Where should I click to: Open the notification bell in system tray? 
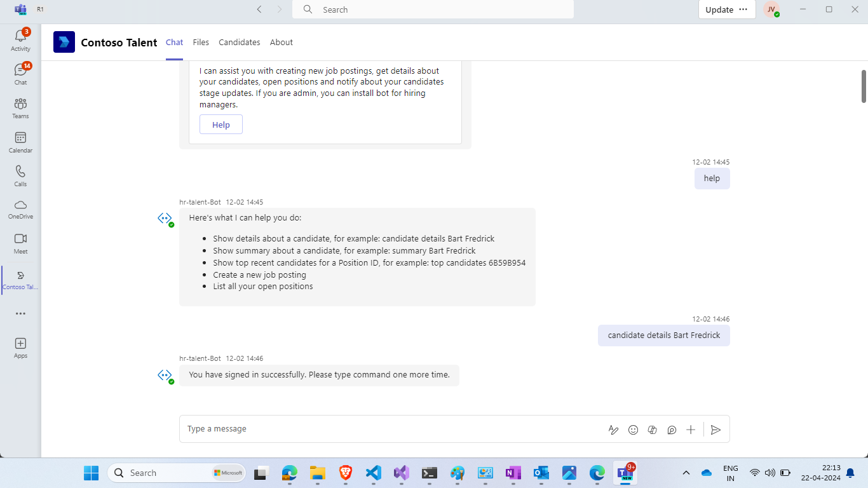[850, 473]
